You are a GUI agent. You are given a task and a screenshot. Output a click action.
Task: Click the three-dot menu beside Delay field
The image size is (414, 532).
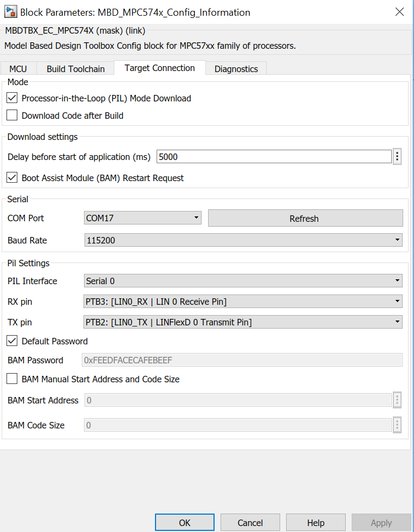click(x=397, y=157)
